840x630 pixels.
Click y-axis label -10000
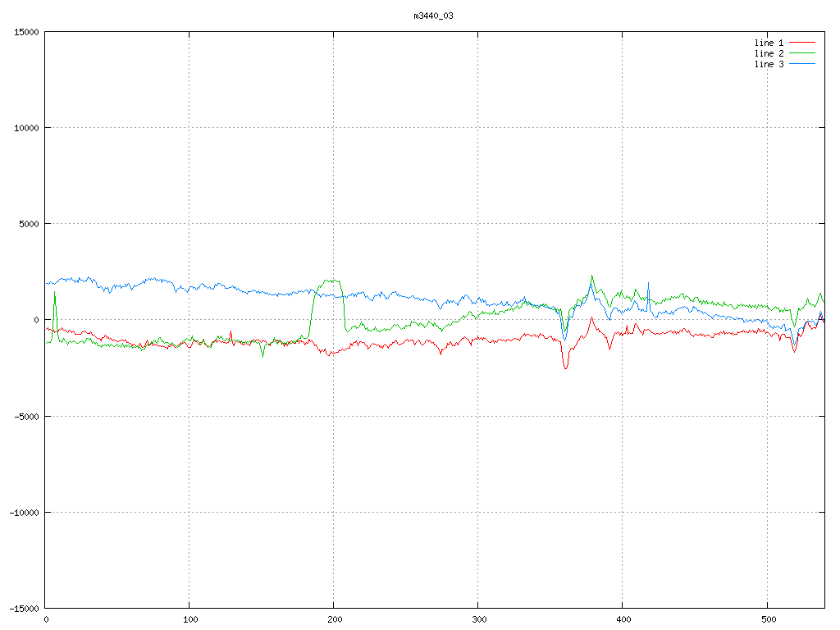[x=25, y=513]
